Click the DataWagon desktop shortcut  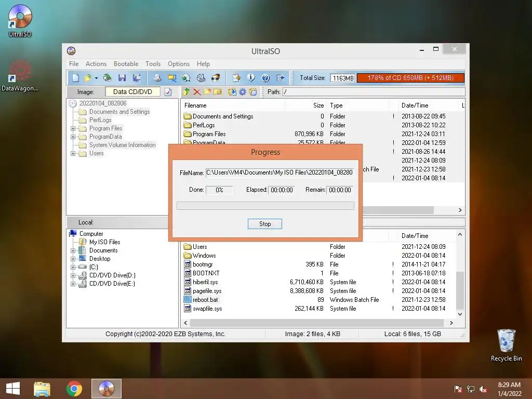pos(20,75)
